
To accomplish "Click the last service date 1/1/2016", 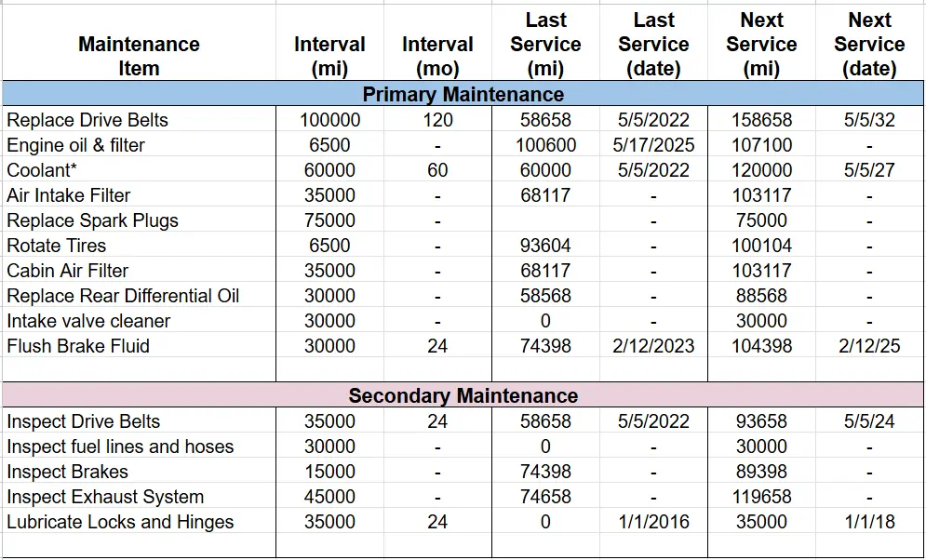I will [x=653, y=522].
